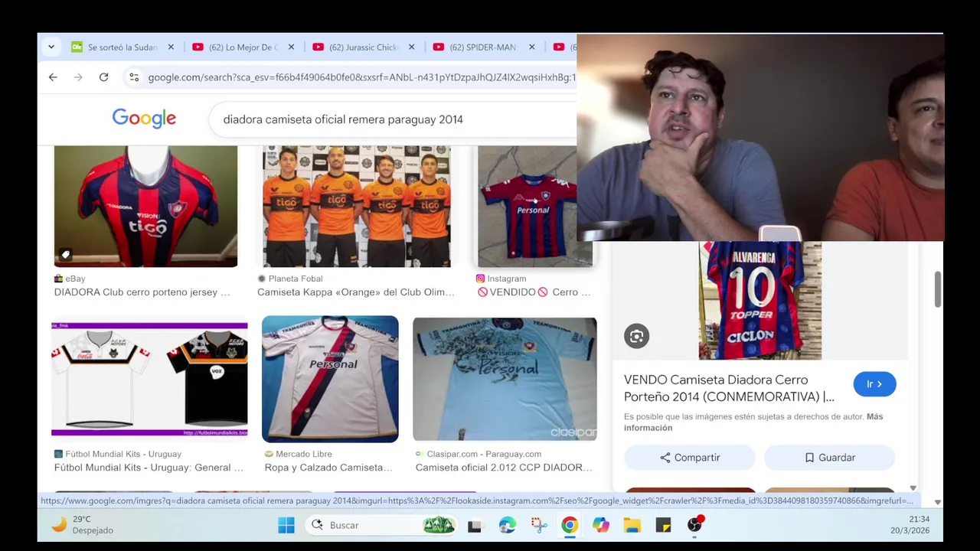This screenshot has height=551, width=980.
Task: Click the Google Lens icon on preview image
Action: click(x=636, y=336)
